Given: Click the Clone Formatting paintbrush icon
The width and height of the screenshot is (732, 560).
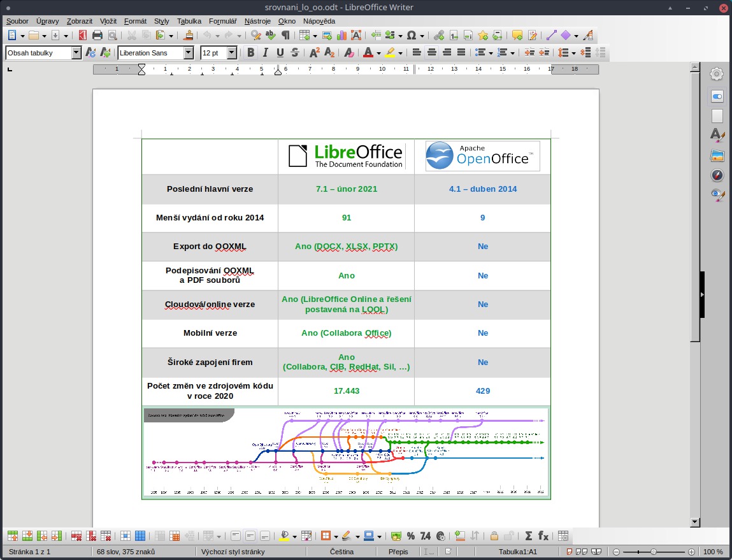Looking at the screenshot, I should (x=189, y=35).
